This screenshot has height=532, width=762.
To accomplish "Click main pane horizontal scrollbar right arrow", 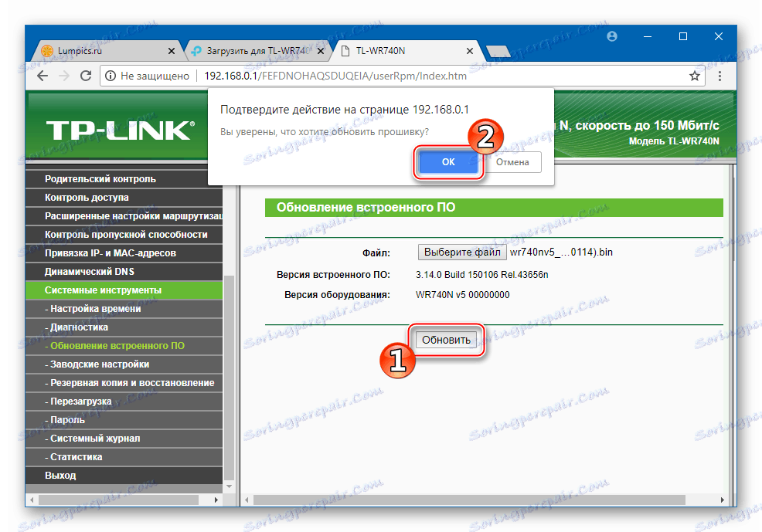I will [722, 500].
